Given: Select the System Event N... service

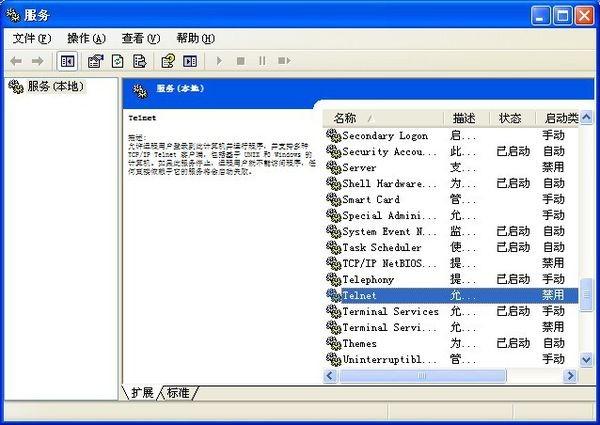Looking at the screenshot, I should coord(452,231).
